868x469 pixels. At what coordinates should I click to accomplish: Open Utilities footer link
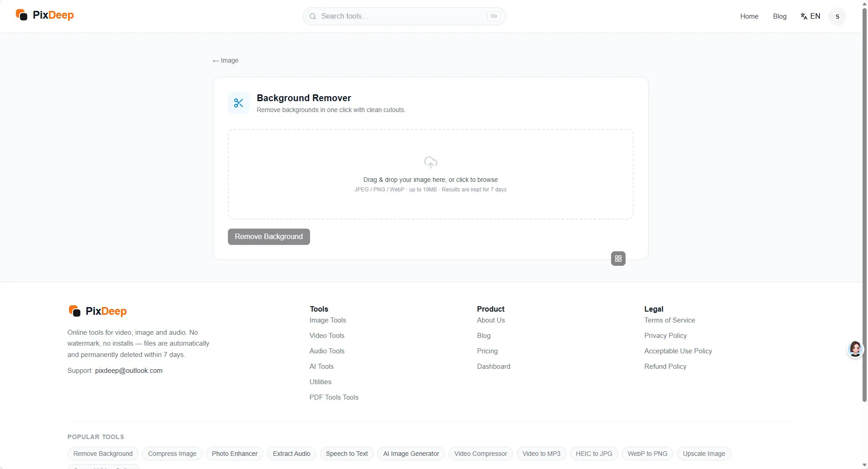(321, 382)
